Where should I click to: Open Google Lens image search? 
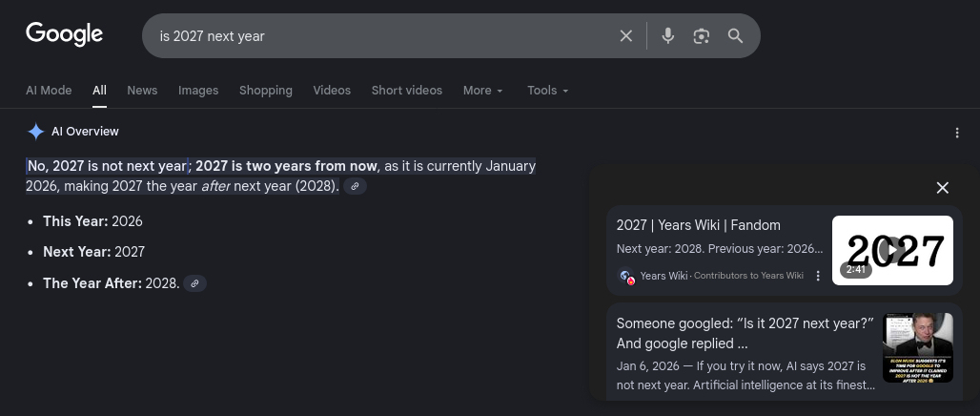(702, 36)
